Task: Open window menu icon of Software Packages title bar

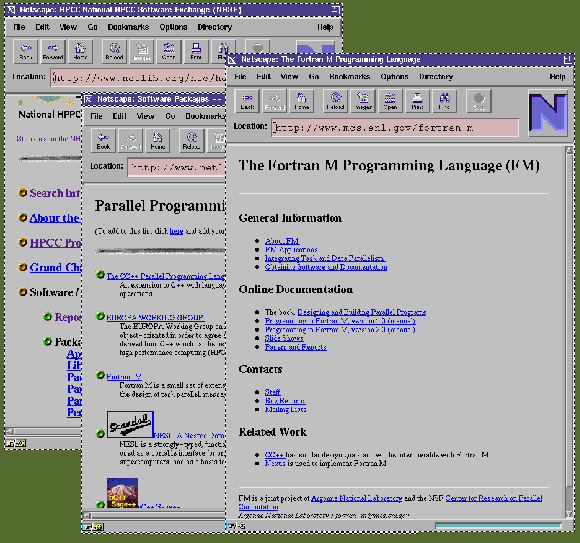Action: tap(88, 99)
